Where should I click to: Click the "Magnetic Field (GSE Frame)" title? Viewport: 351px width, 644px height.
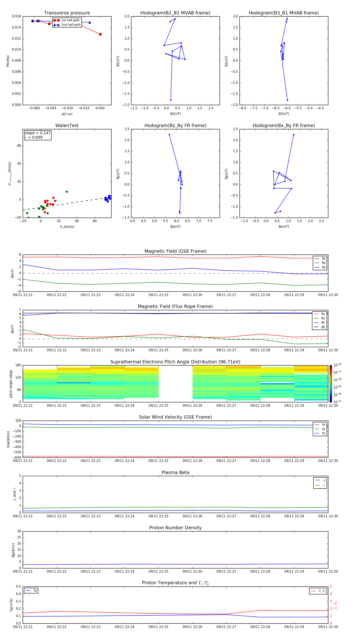175,251
